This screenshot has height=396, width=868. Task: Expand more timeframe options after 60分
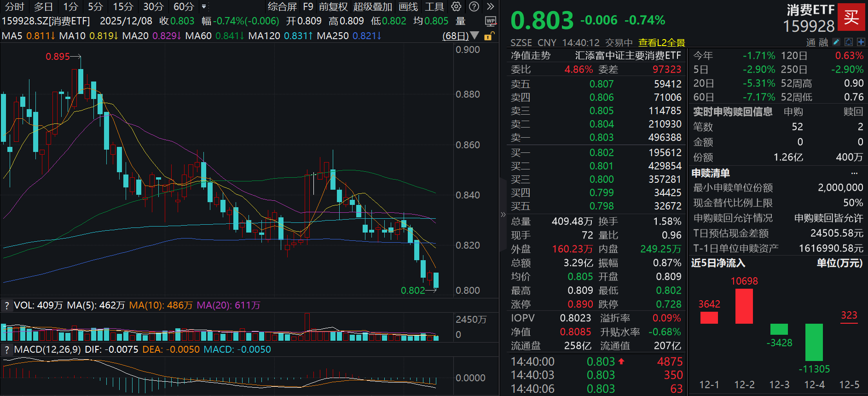coord(204,6)
